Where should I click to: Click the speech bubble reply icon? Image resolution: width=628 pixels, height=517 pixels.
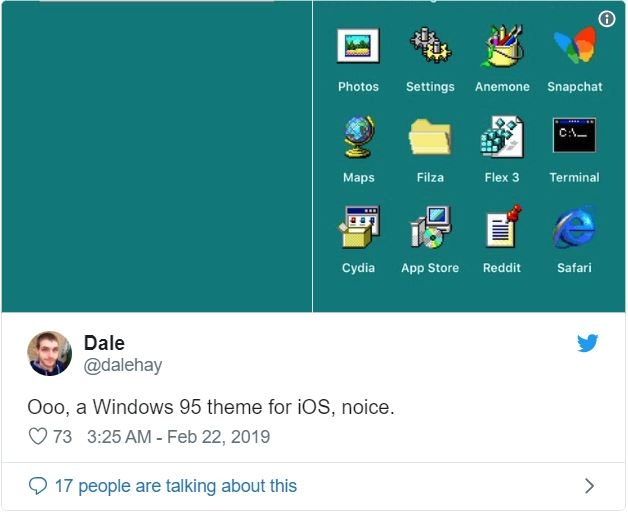point(38,486)
